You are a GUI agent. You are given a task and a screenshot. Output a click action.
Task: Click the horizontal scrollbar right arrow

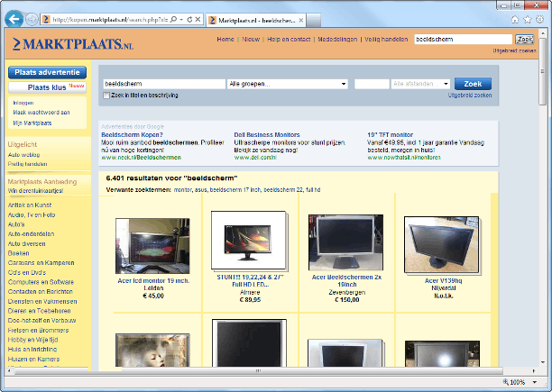pyautogui.click(x=534, y=371)
